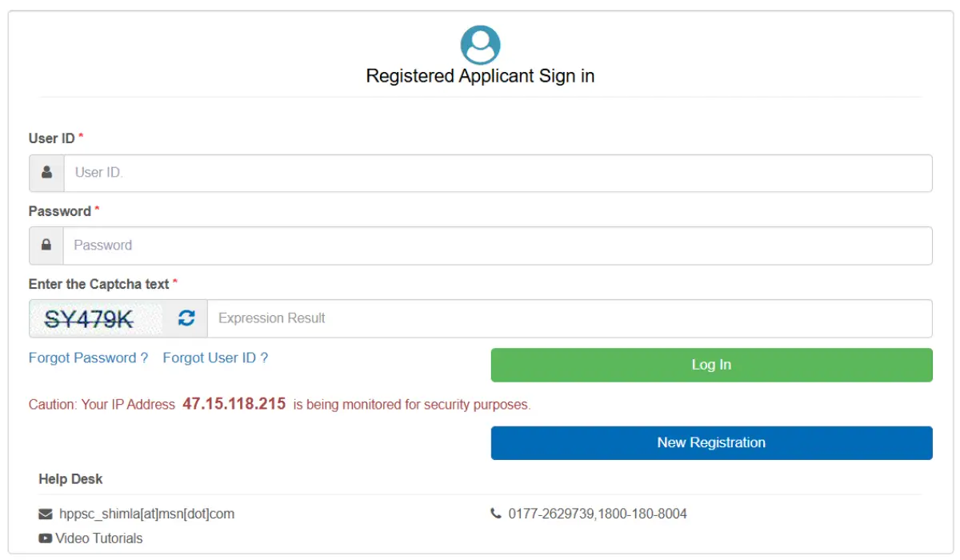Click the New Registration button

click(x=711, y=442)
